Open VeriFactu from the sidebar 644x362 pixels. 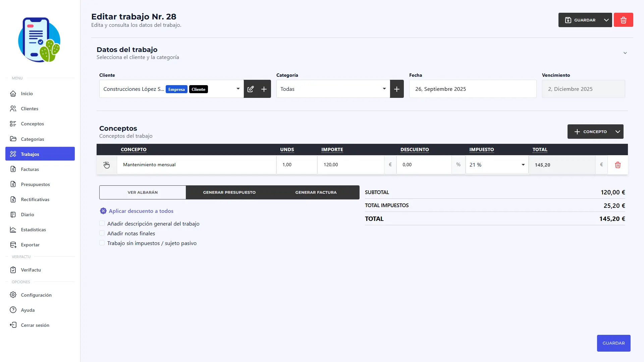coord(31,270)
